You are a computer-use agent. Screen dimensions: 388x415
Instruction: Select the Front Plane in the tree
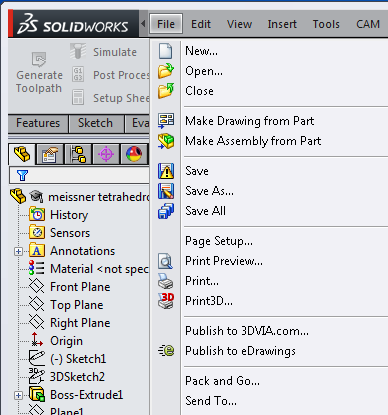80,287
